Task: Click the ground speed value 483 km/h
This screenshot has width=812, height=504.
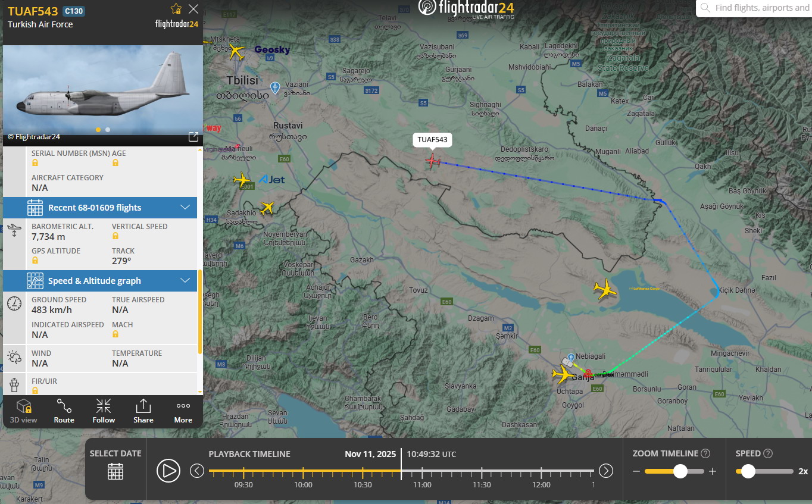Action: pos(52,309)
